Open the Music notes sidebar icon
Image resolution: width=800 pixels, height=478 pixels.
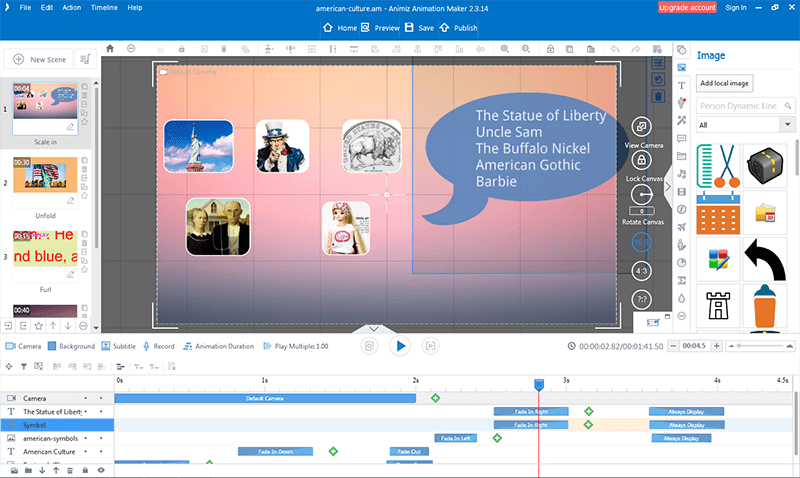pyautogui.click(x=682, y=174)
